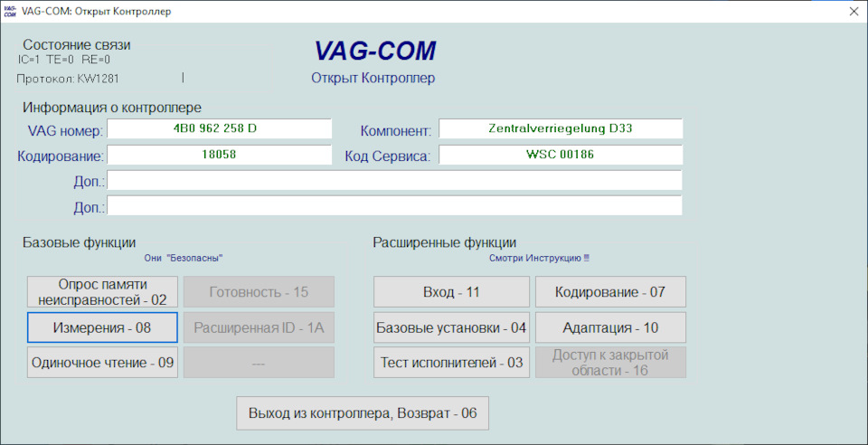Click the 'Протокол: KW1281' text
The image size is (868, 445).
pos(68,80)
